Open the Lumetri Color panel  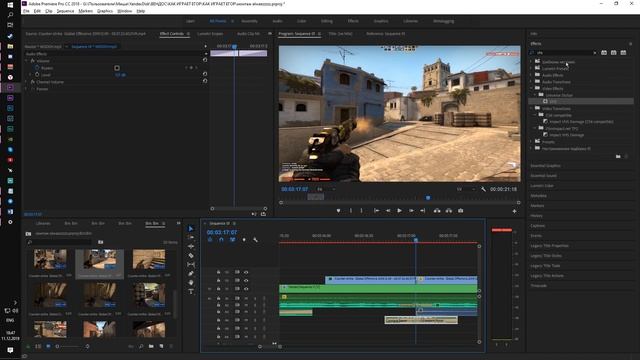[x=542, y=186]
